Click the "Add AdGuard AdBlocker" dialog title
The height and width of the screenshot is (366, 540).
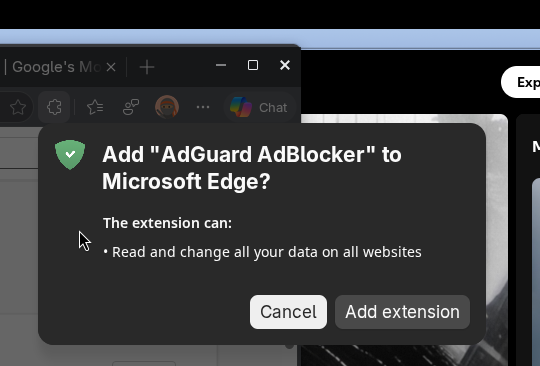click(252, 168)
